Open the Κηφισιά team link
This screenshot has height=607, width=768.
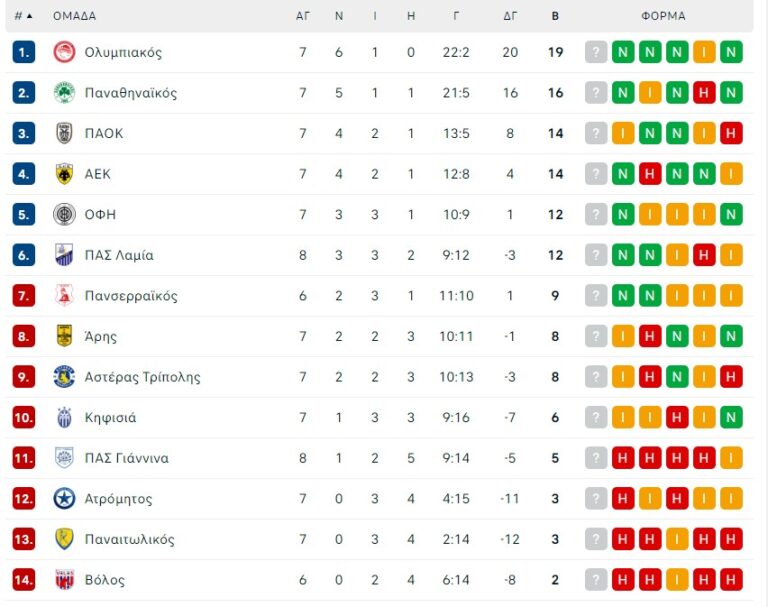pyautogui.click(x=110, y=418)
